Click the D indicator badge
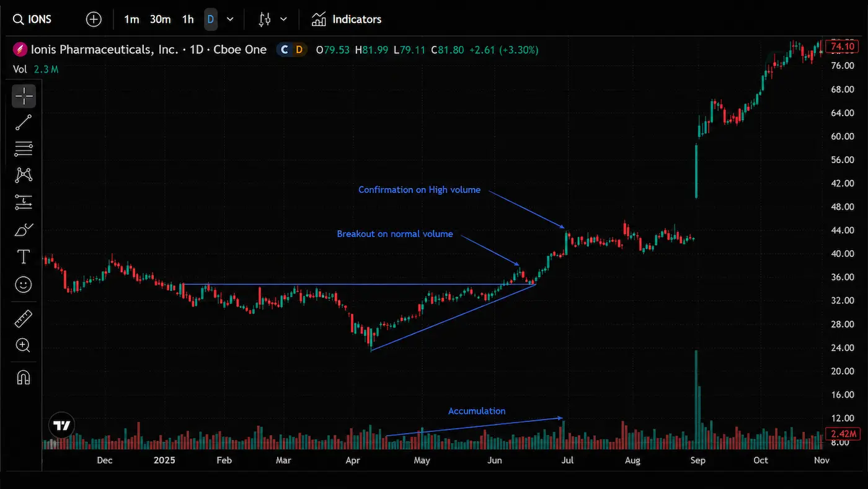The image size is (868, 489). click(x=299, y=50)
